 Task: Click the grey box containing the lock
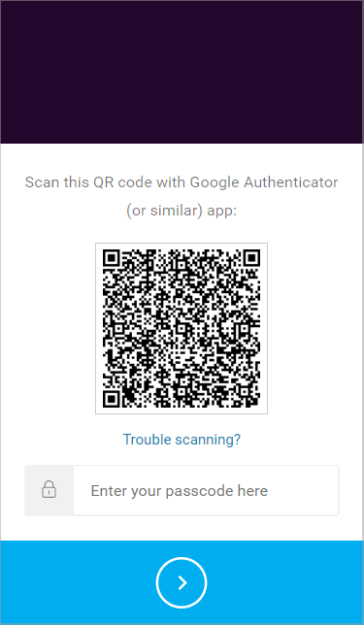point(50,491)
